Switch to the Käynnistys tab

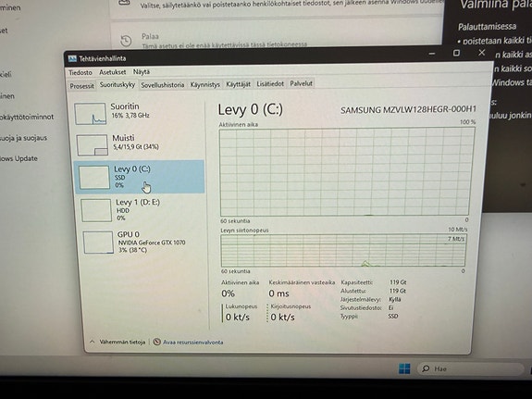tap(204, 84)
